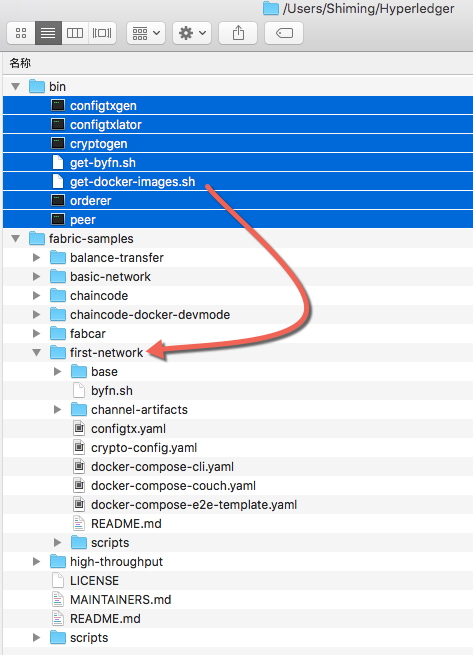Select the balance-transfer folder name
Screen dimensions: 473x655
117,258
